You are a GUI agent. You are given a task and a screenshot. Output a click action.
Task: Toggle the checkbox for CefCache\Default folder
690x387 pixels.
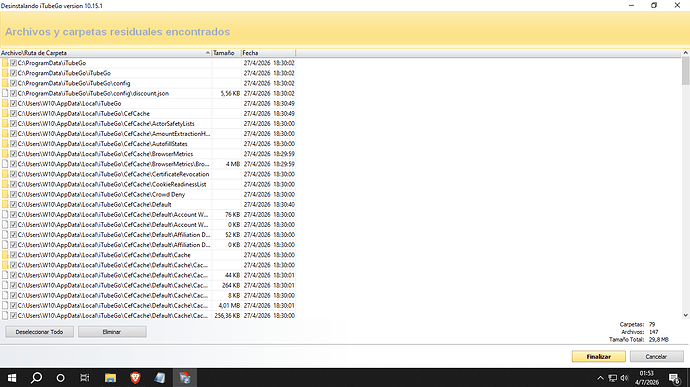(x=13, y=204)
